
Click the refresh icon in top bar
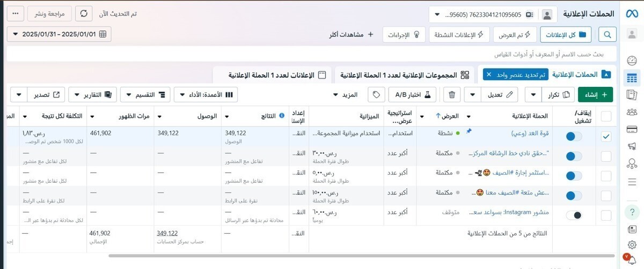click(84, 13)
